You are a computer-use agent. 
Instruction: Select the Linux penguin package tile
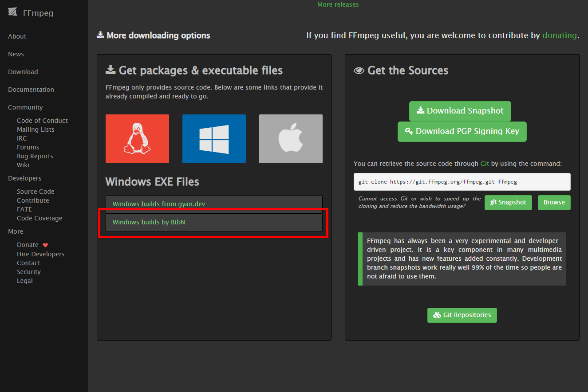(137, 139)
